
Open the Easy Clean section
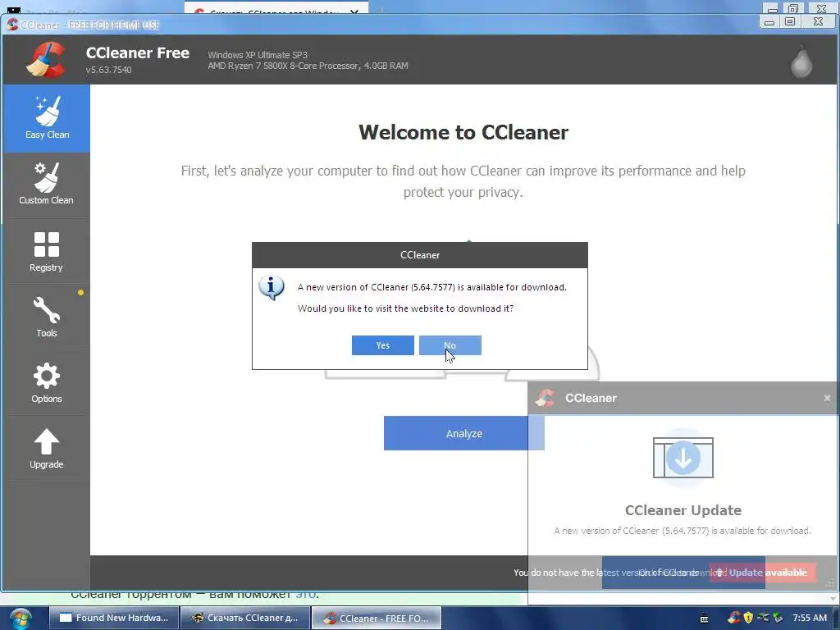47,118
